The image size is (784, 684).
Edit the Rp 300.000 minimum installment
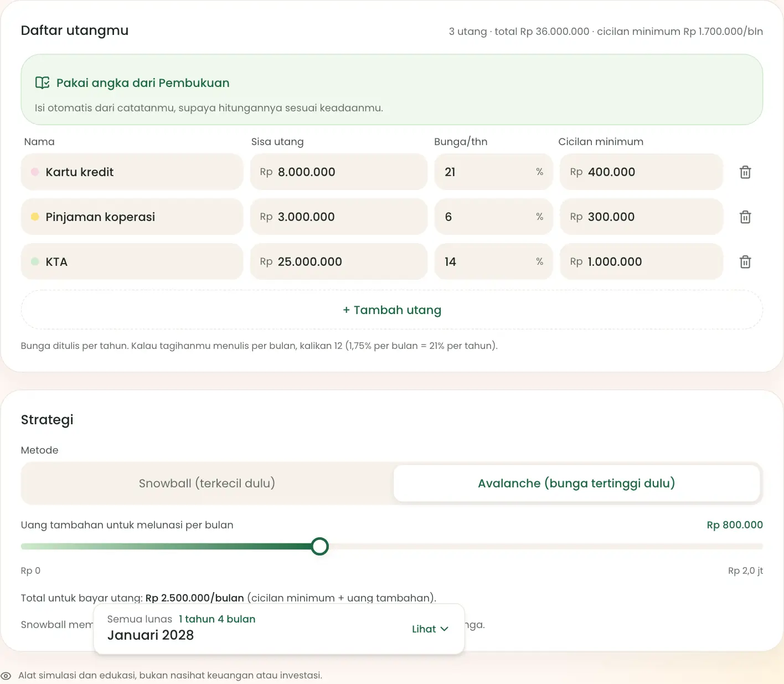642,217
